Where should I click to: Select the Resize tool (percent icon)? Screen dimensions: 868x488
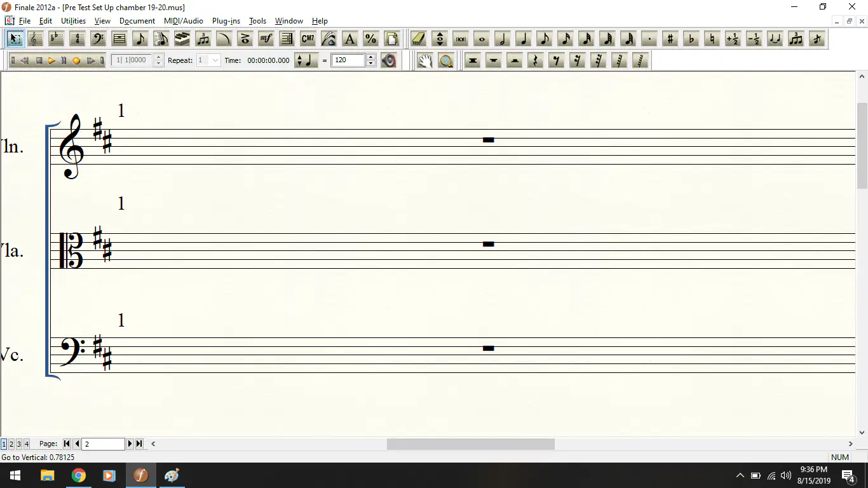[x=370, y=39]
